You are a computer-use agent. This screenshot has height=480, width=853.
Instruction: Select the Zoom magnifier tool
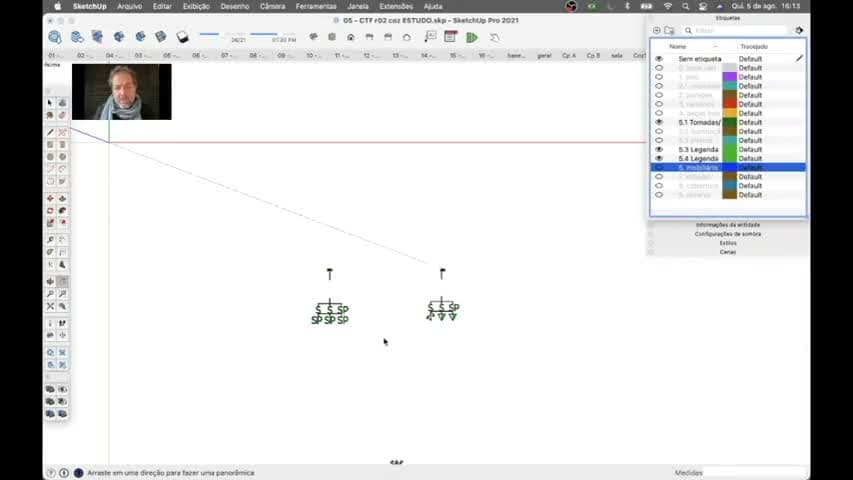[50, 294]
